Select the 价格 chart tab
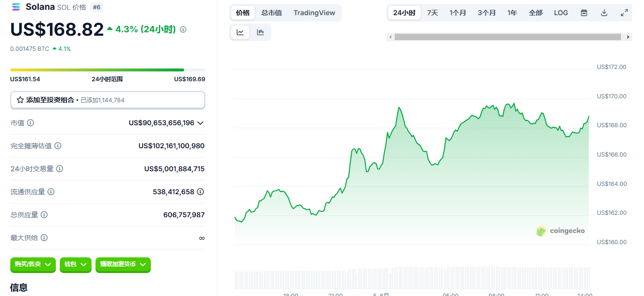Image resolution: width=644 pixels, height=296 pixels. tap(243, 13)
